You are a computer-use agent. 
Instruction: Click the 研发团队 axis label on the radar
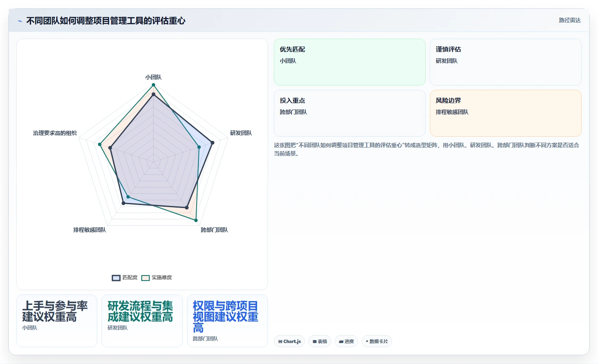241,133
